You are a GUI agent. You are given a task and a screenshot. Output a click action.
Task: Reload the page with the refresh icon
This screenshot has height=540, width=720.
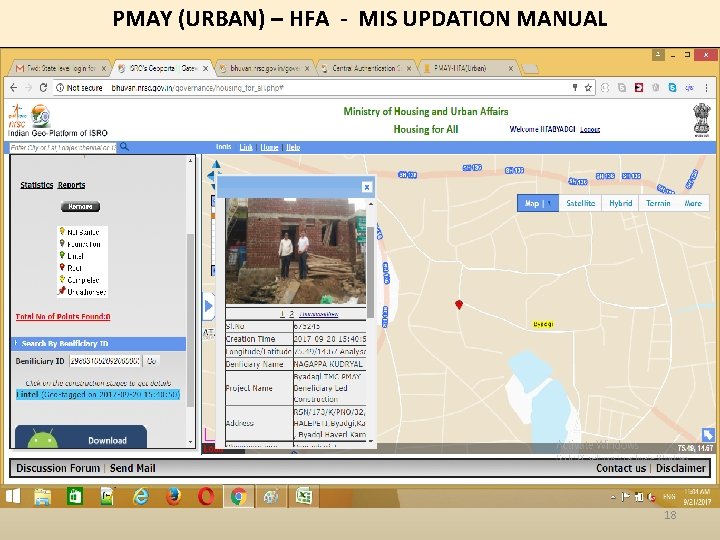(x=43, y=88)
